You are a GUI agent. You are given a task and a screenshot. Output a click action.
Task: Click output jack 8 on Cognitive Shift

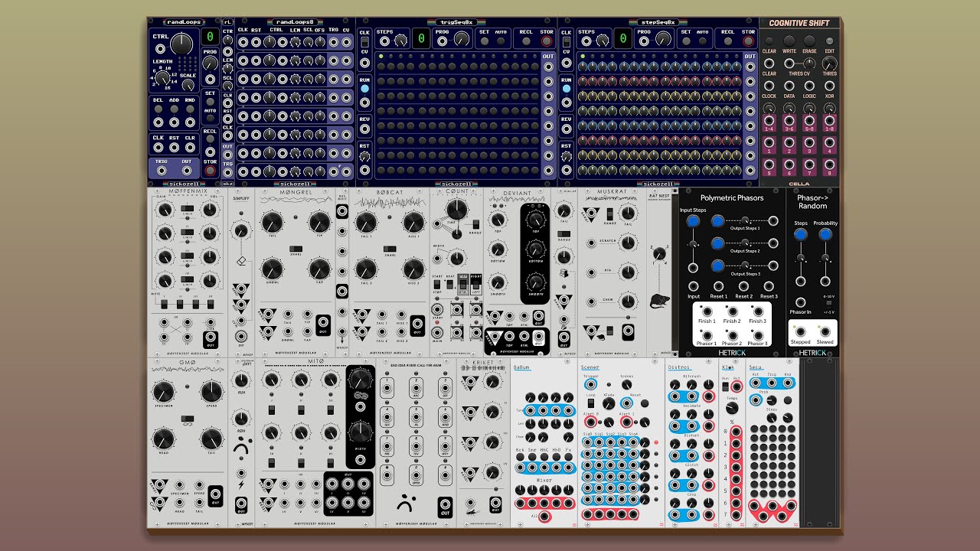[x=829, y=165]
